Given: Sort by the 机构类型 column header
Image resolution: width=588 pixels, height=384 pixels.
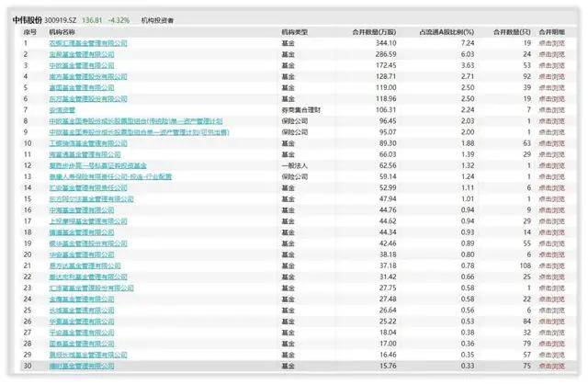Looking at the screenshot, I should click(x=295, y=32).
